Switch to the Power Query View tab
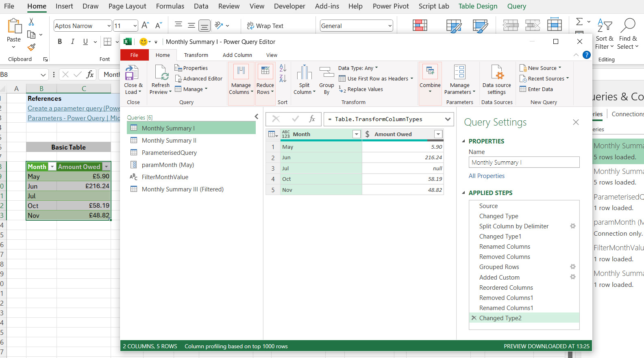The image size is (644, 358). pos(272,55)
